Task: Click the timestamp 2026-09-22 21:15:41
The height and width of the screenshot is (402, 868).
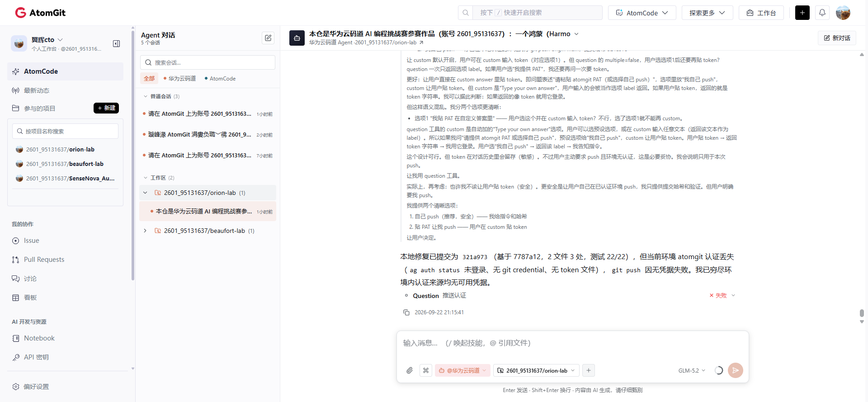Action: coord(439,312)
